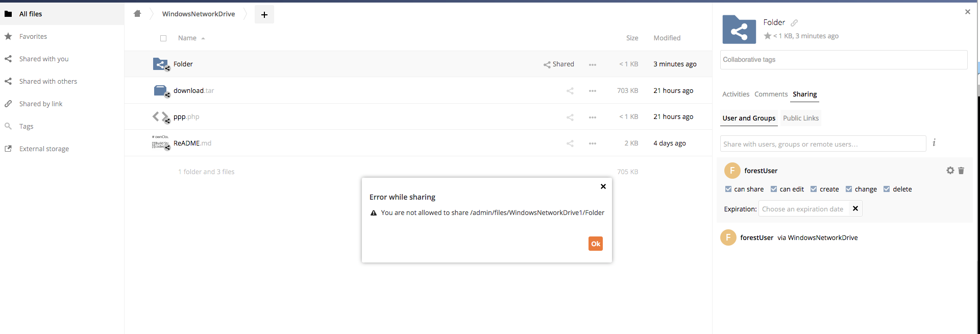
Task: Open more actions menu for ppp.php
Action: coord(593,117)
